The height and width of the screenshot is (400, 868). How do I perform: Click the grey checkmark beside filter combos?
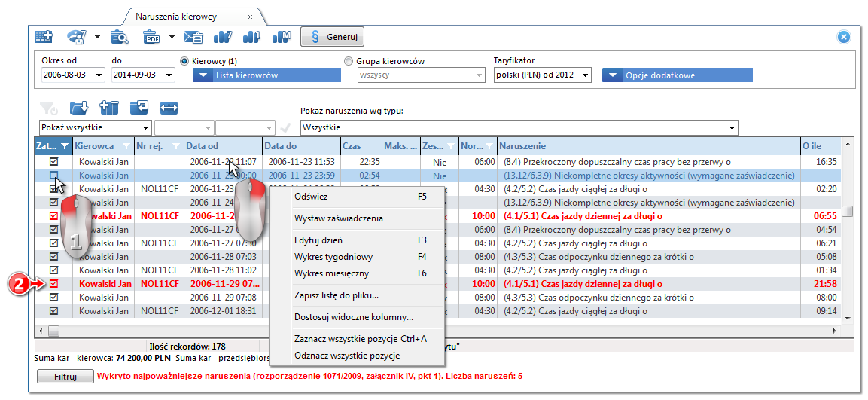coord(285,128)
